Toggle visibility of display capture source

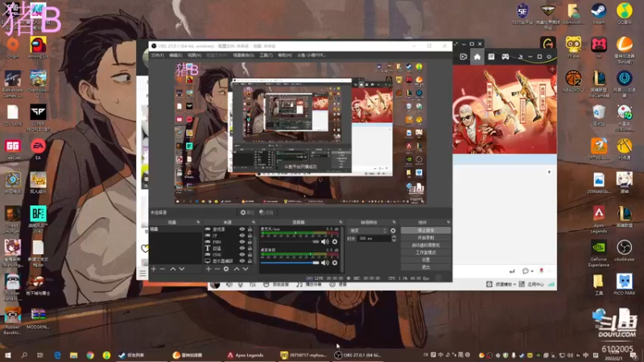[242, 261]
